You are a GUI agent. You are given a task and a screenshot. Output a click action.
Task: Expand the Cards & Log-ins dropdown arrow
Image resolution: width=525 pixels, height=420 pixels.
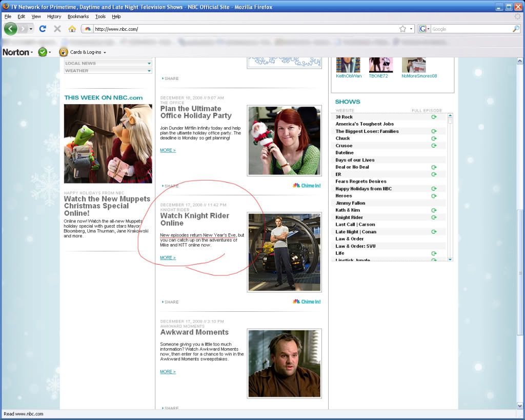(105, 53)
